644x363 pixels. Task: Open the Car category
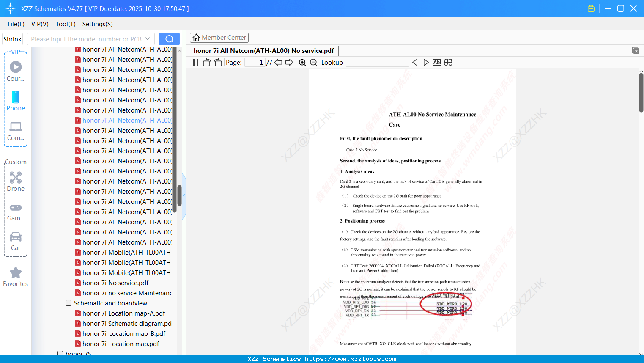16,241
